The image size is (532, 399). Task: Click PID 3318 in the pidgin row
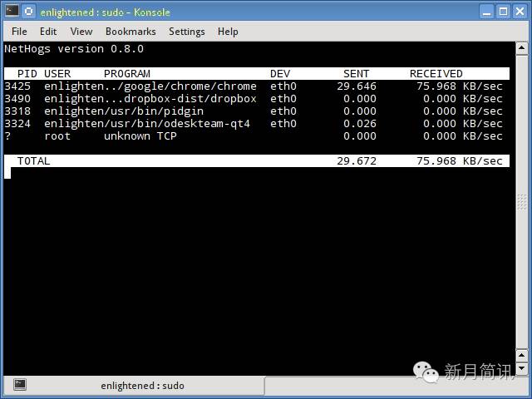(17, 111)
